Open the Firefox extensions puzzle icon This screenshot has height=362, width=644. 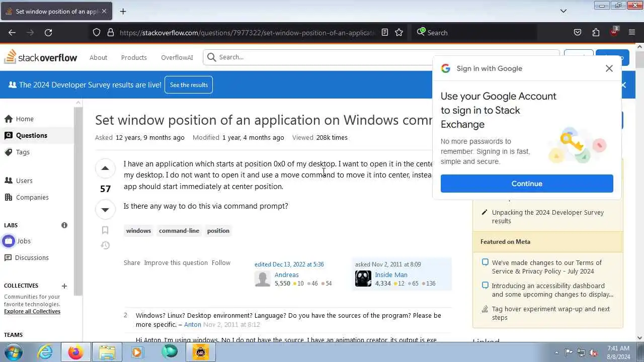click(596, 33)
